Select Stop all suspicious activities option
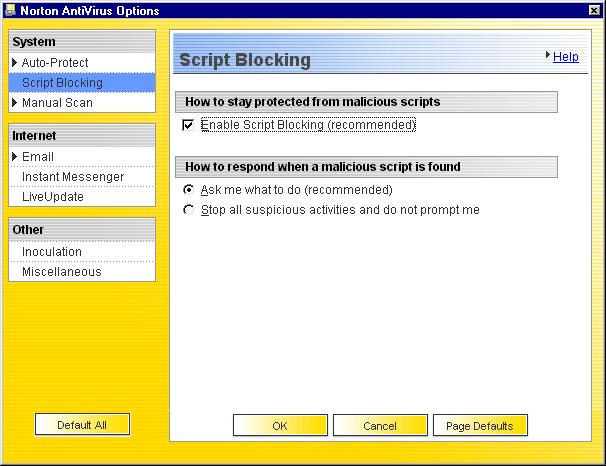Viewport: 606px width, 466px height. (x=188, y=210)
